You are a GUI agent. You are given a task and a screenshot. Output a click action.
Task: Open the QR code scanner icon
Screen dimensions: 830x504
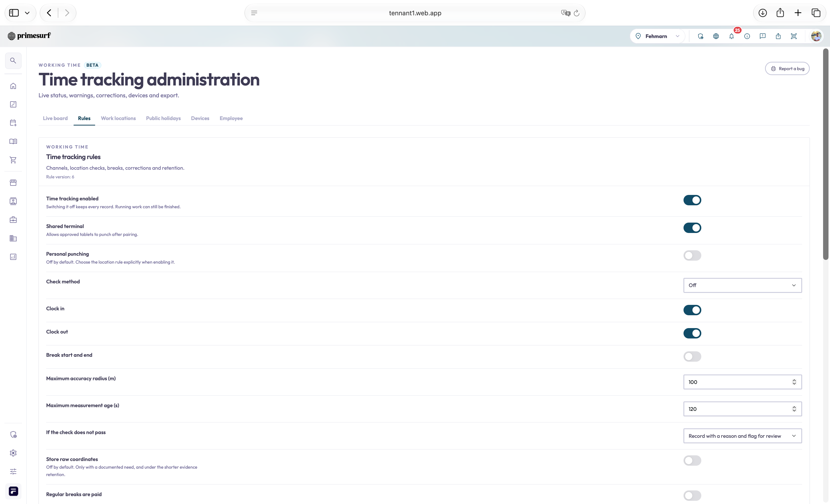tap(794, 36)
